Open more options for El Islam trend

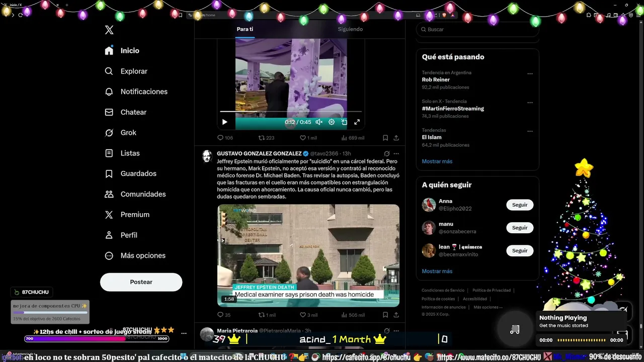point(530,131)
